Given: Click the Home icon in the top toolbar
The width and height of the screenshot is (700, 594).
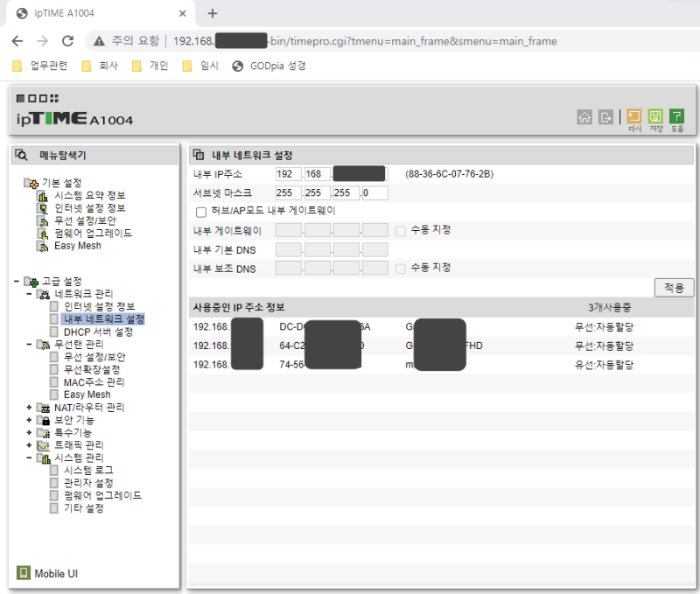Looking at the screenshot, I should click(584, 116).
